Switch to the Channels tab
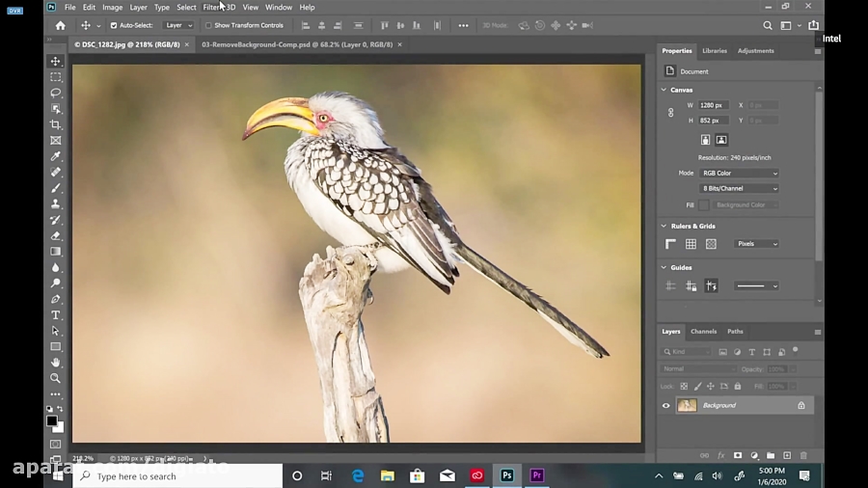Screen dimensions: 868x488 tap(703, 332)
